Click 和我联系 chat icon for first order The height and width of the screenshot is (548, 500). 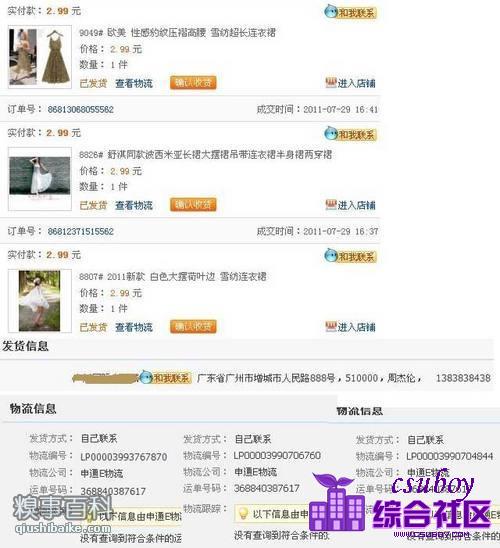(350, 12)
